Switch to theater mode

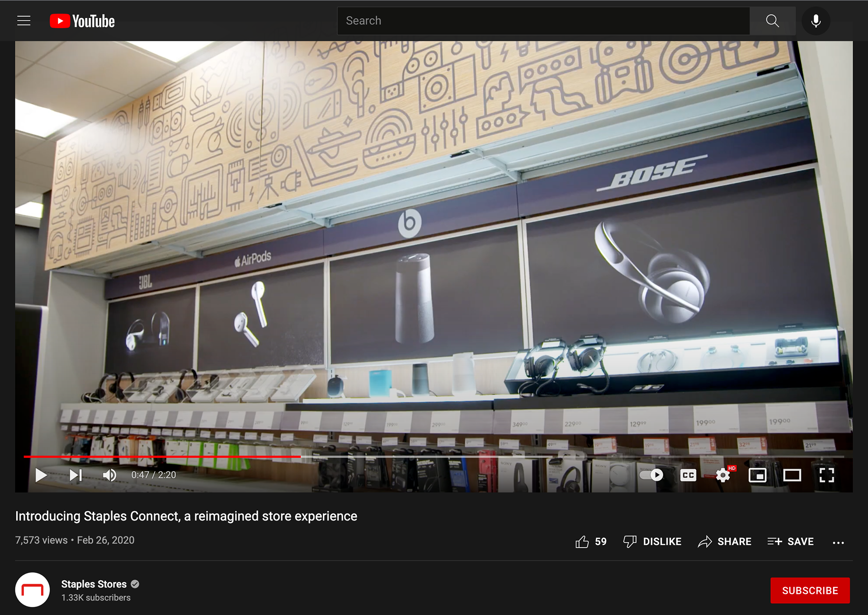tap(792, 475)
